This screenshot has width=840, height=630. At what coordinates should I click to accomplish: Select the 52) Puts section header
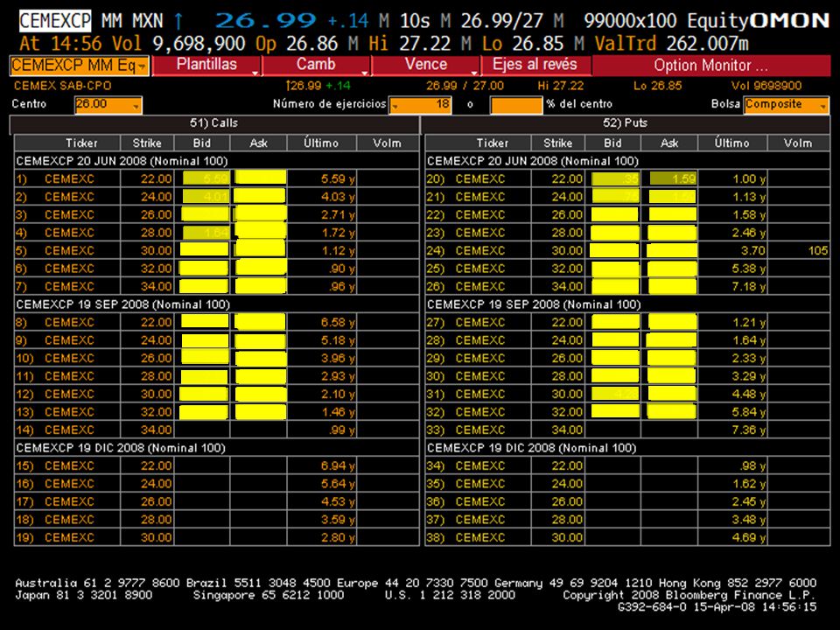[x=626, y=123]
